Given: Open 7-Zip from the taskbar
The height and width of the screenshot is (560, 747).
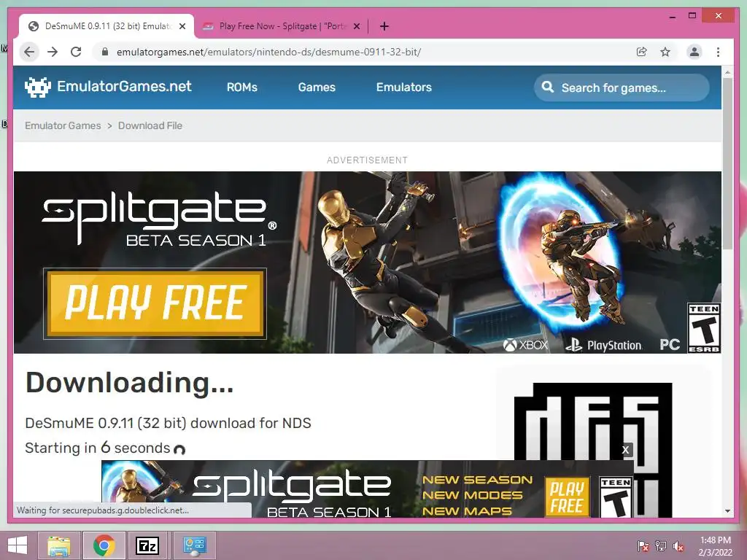Looking at the screenshot, I should click(147, 545).
